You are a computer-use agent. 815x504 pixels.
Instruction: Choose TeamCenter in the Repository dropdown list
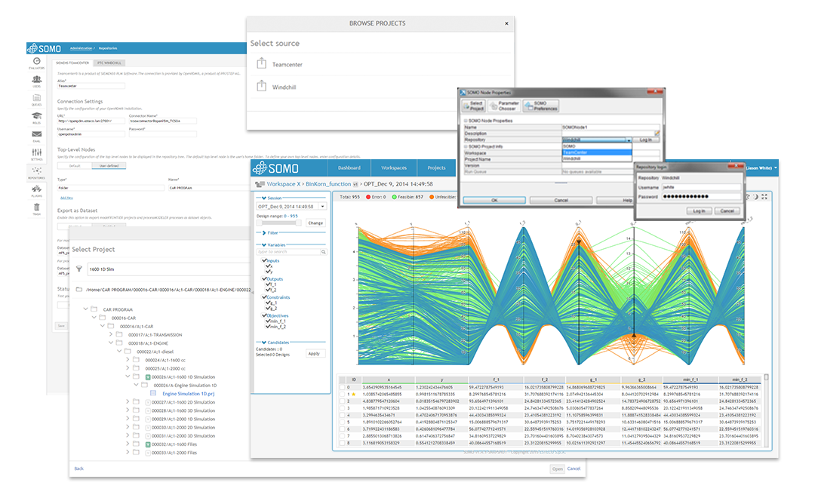(596, 152)
